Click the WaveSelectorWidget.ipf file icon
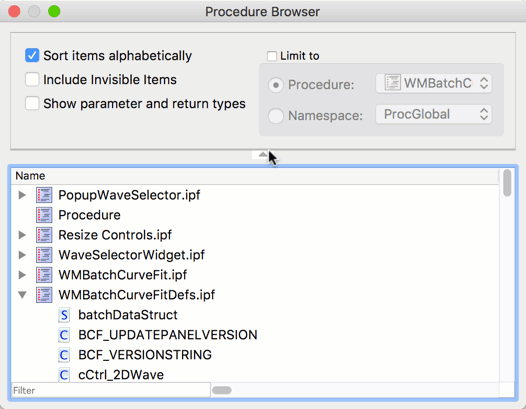 (44, 255)
